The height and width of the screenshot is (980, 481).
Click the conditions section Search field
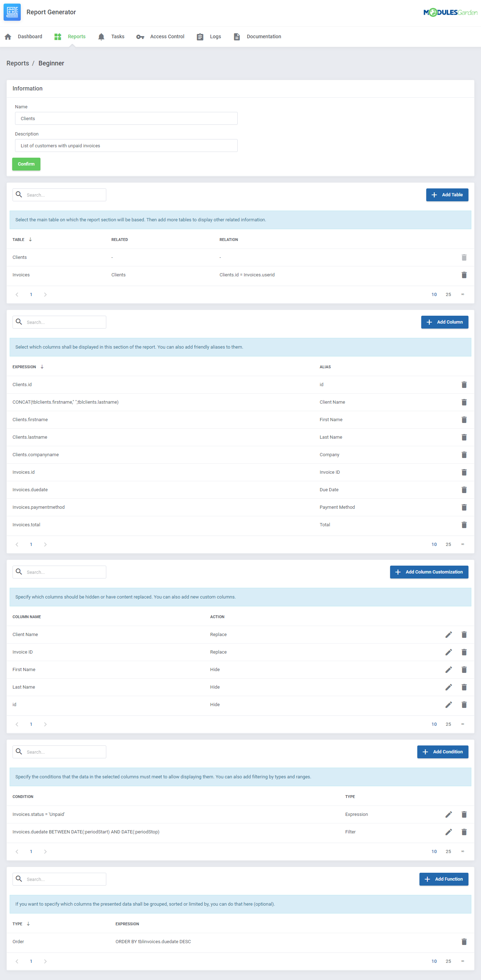tap(59, 752)
